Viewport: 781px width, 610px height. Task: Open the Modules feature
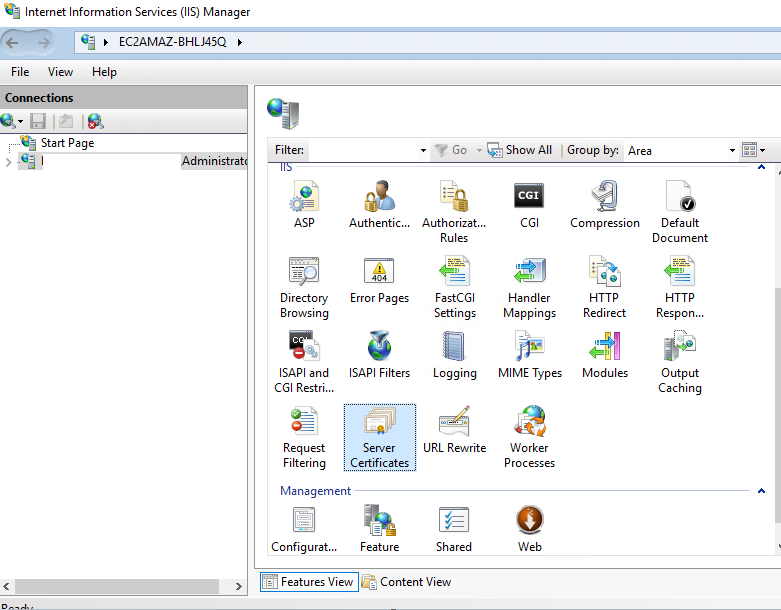point(605,356)
